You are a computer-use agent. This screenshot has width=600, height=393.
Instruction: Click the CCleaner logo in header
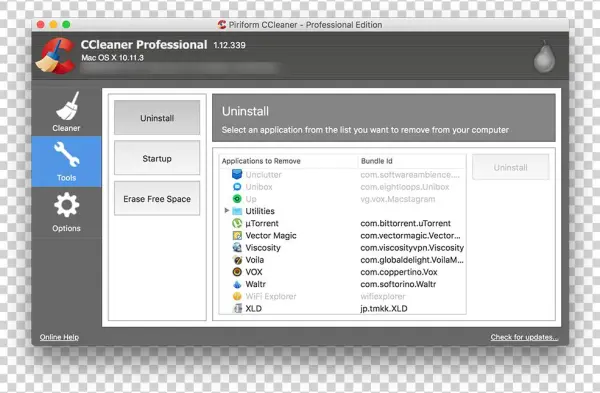(56, 55)
